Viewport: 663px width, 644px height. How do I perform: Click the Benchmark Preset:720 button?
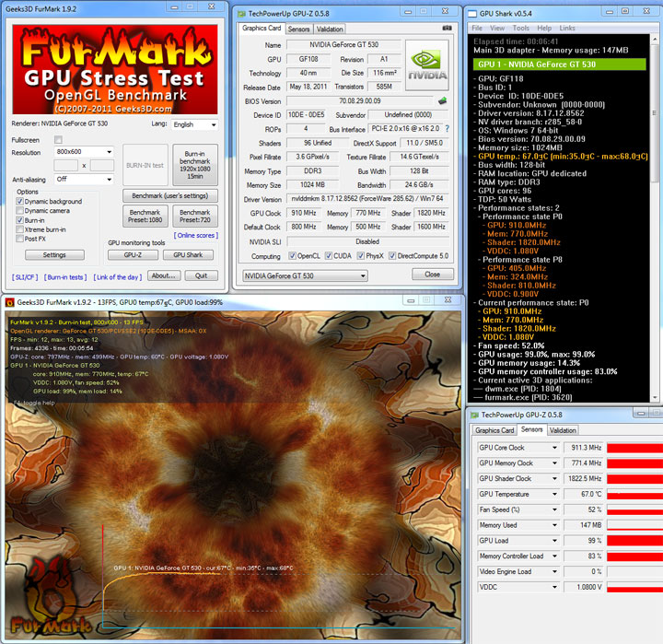[x=195, y=217]
